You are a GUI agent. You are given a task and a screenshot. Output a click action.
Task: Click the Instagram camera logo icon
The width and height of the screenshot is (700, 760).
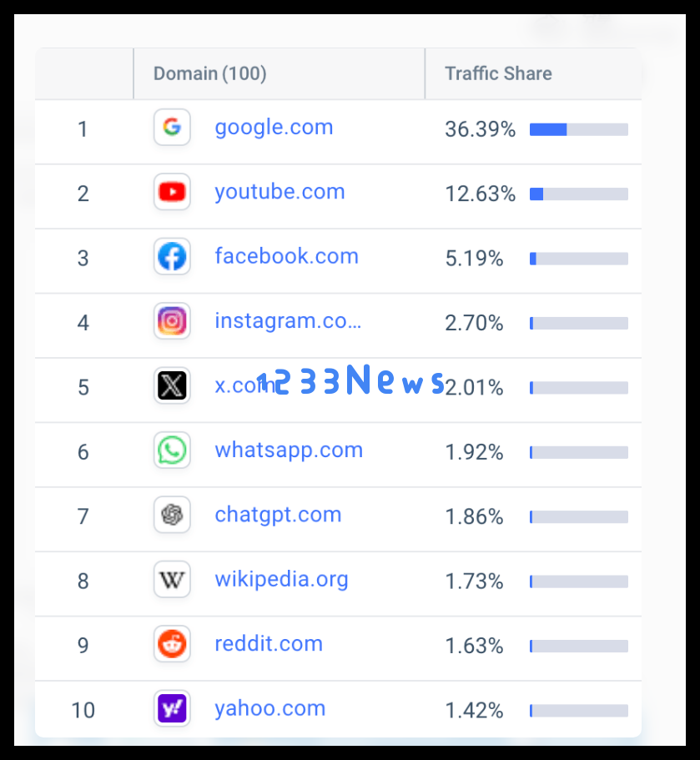172,321
